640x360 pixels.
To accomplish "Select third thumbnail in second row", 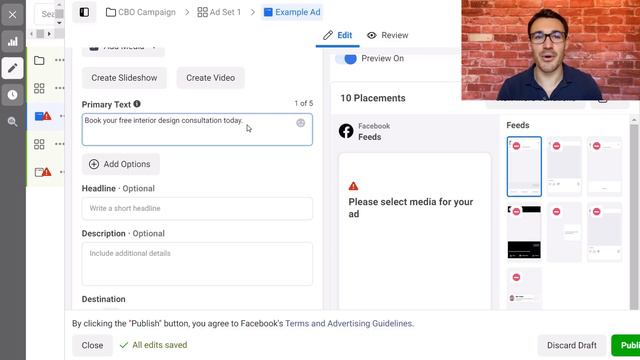I will 604,232.
